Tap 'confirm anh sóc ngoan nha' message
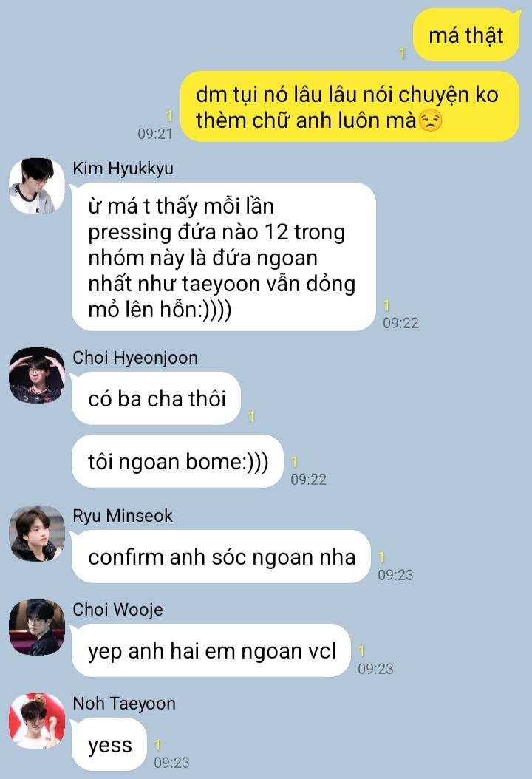The height and width of the screenshot is (779, 532). pyautogui.click(x=222, y=557)
